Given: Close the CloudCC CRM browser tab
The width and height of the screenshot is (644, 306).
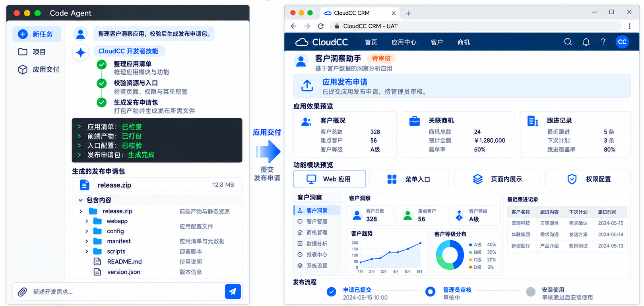Looking at the screenshot, I should coord(394,13).
